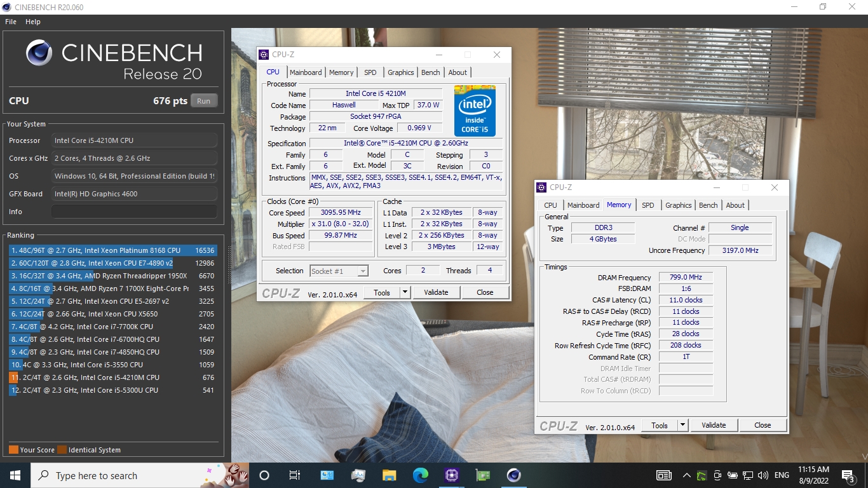Click the multiplier value x 31.0
Image resolution: width=868 pixels, height=488 pixels.
click(x=341, y=224)
